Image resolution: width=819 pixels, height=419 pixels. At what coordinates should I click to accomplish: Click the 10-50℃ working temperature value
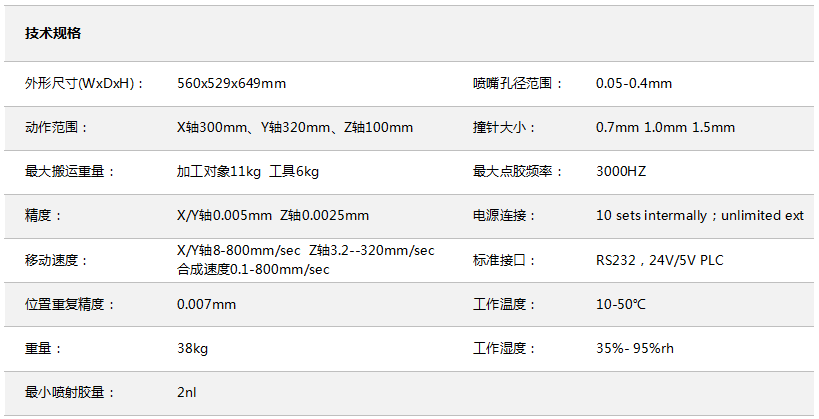[x=621, y=304]
